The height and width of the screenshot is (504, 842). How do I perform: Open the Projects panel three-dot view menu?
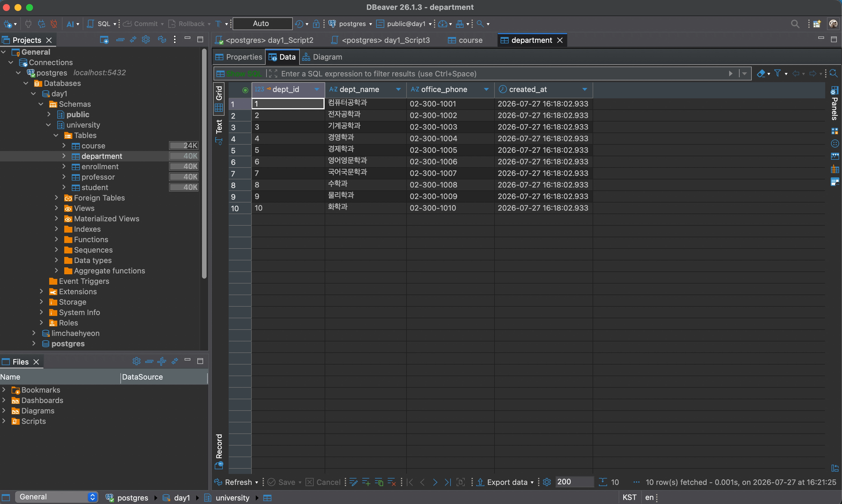click(x=174, y=39)
